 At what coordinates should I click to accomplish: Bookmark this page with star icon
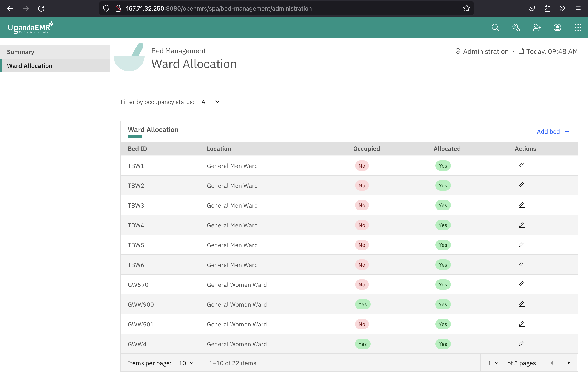[x=466, y=8]
